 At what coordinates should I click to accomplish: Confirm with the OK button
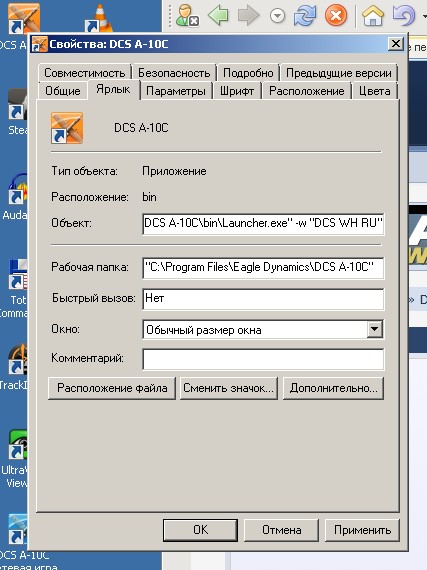pos(201,530)
